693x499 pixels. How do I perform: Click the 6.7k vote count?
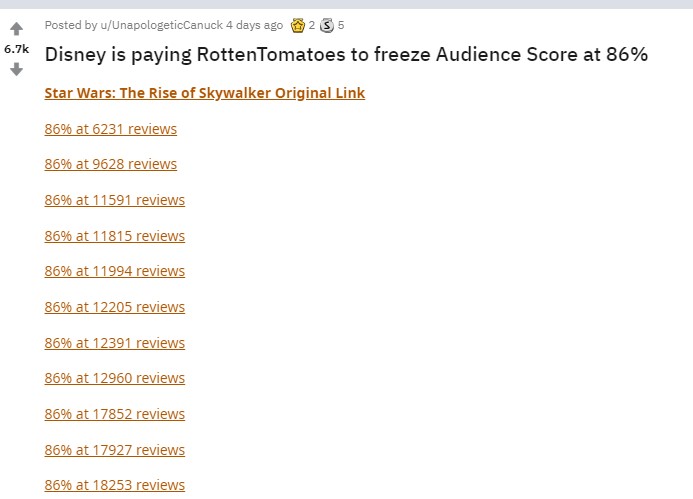[16, 49]
